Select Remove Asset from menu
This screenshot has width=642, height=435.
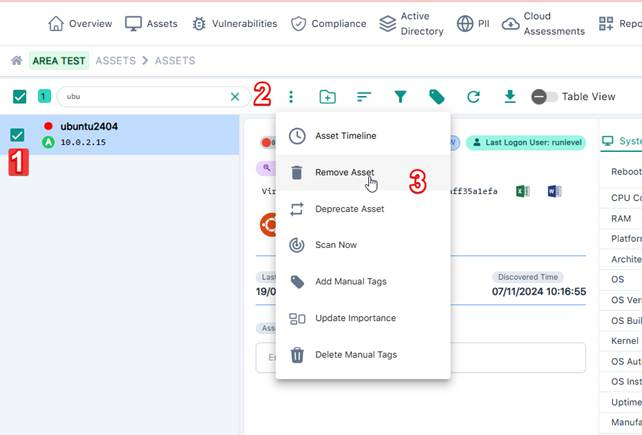point(344,172)
